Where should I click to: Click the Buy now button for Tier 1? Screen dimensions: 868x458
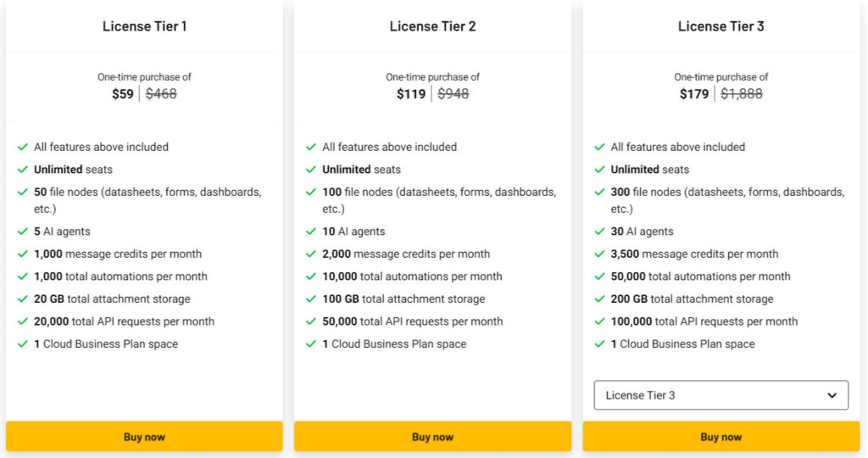144,437
